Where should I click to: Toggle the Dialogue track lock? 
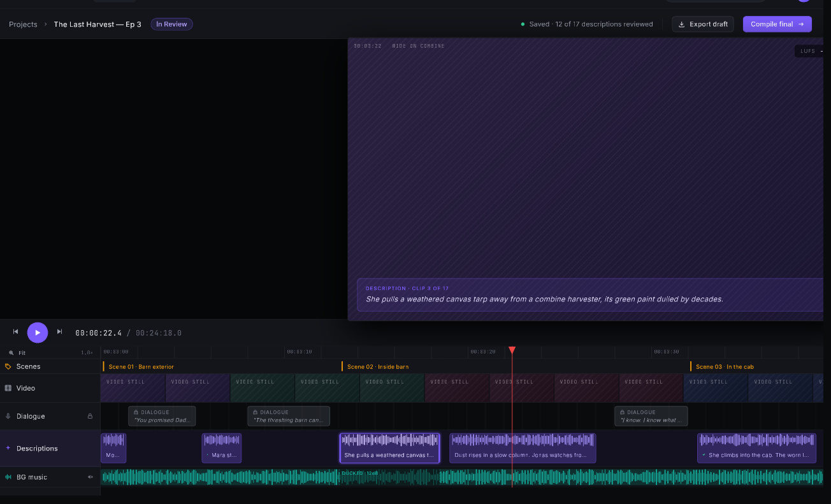pos(90,416)
